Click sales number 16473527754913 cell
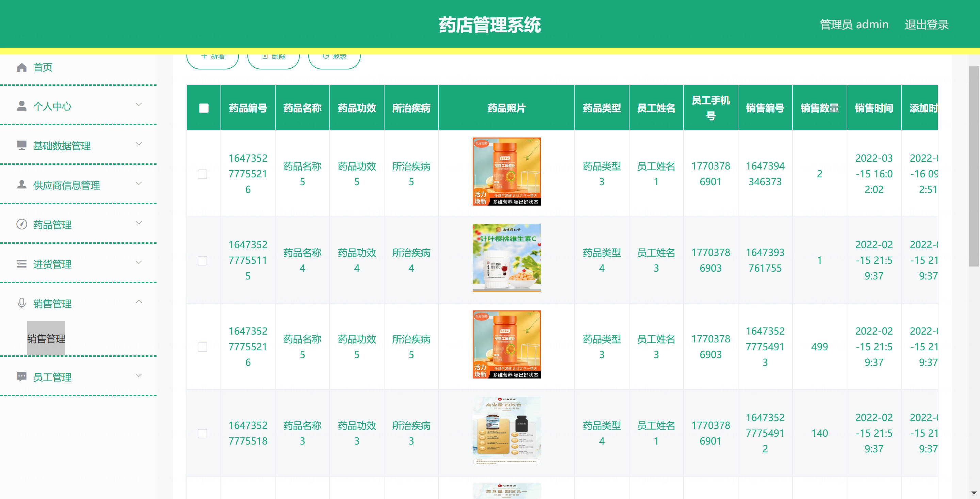Image resolution: width=980 pixels, height=499 pixels. [765, 347]
